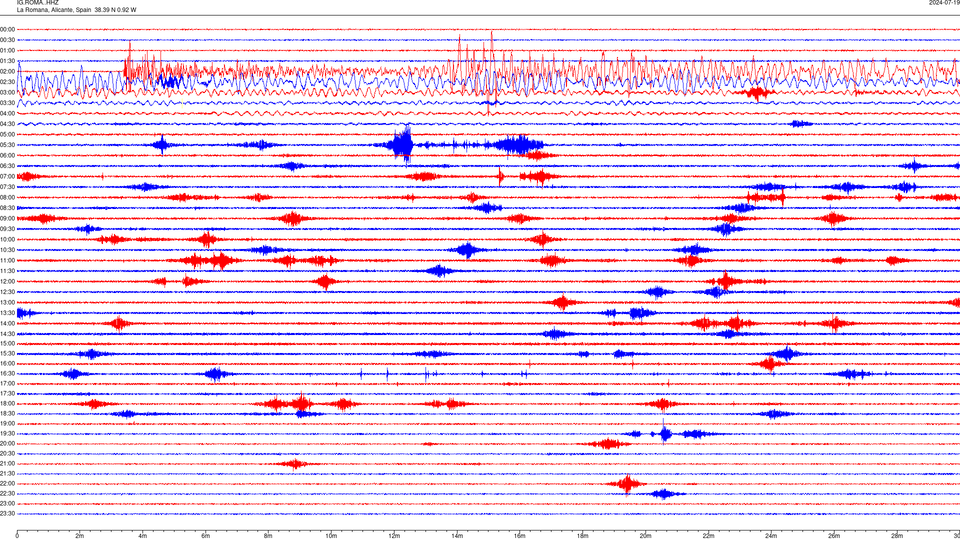This screenshot has width=960, height=540.
Task: Select the '19:30' row label
Action: tap(7, 433)
